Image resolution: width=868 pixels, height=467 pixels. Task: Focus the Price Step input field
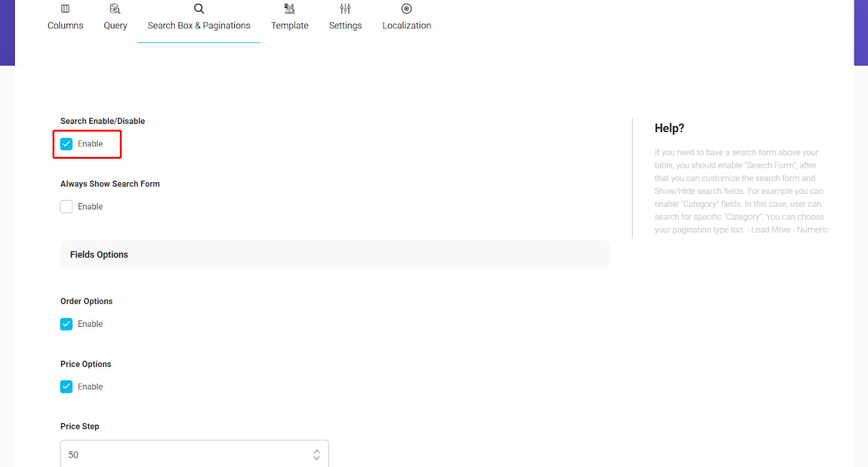coord(185,455)
